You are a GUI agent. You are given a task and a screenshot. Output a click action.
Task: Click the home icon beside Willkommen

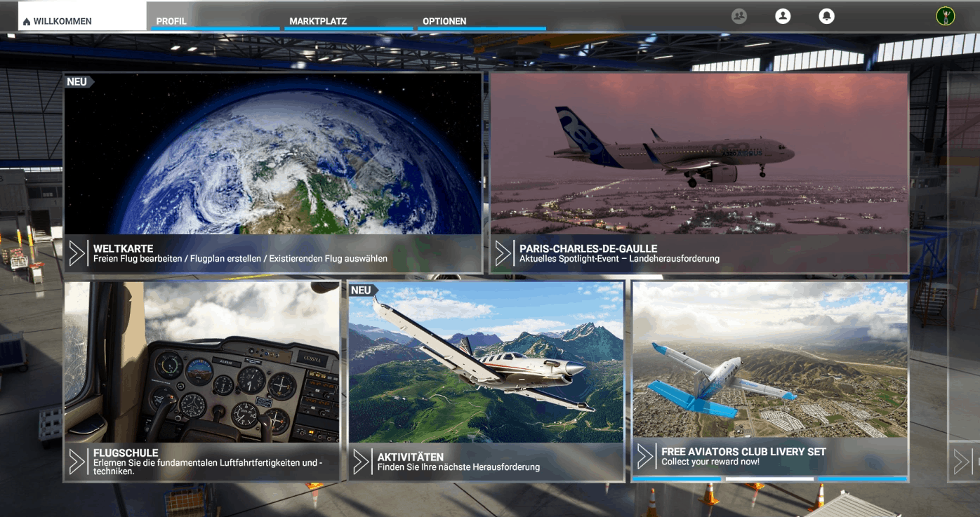[x=27, y=22]
